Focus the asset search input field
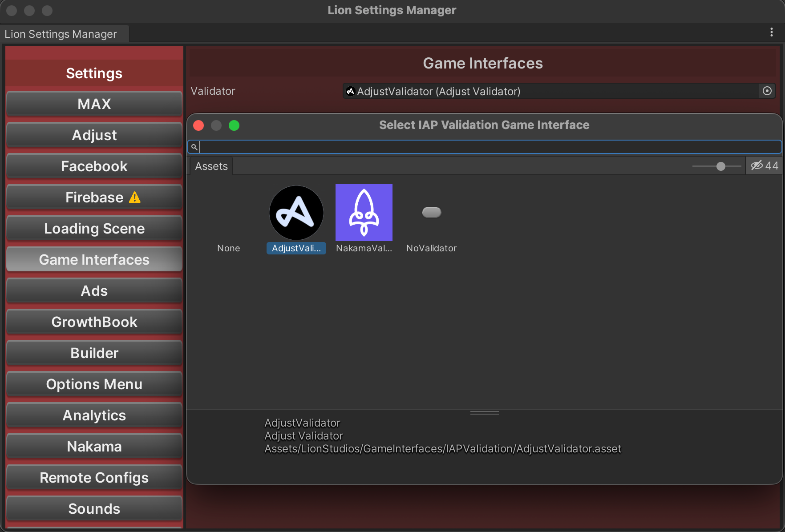This screenshot has height=532, width=785. 490,147
